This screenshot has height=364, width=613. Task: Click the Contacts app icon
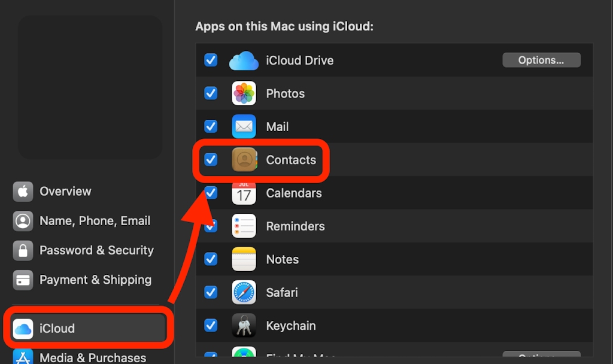point(244,160)
